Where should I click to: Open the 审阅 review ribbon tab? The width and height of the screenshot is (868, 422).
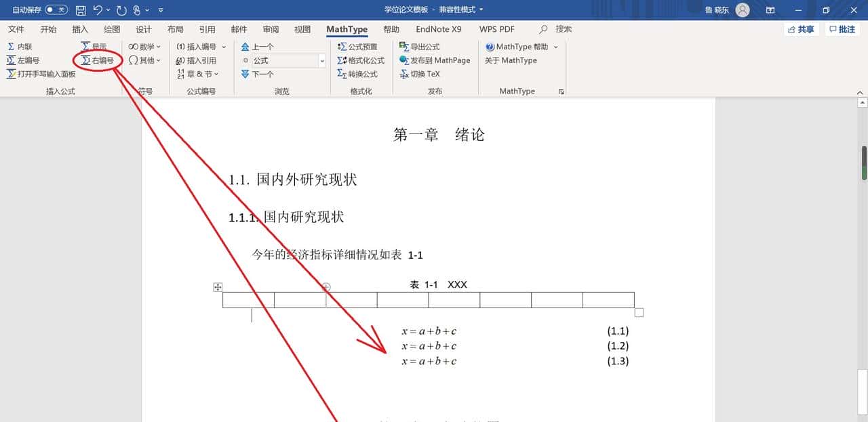point(271,29)
